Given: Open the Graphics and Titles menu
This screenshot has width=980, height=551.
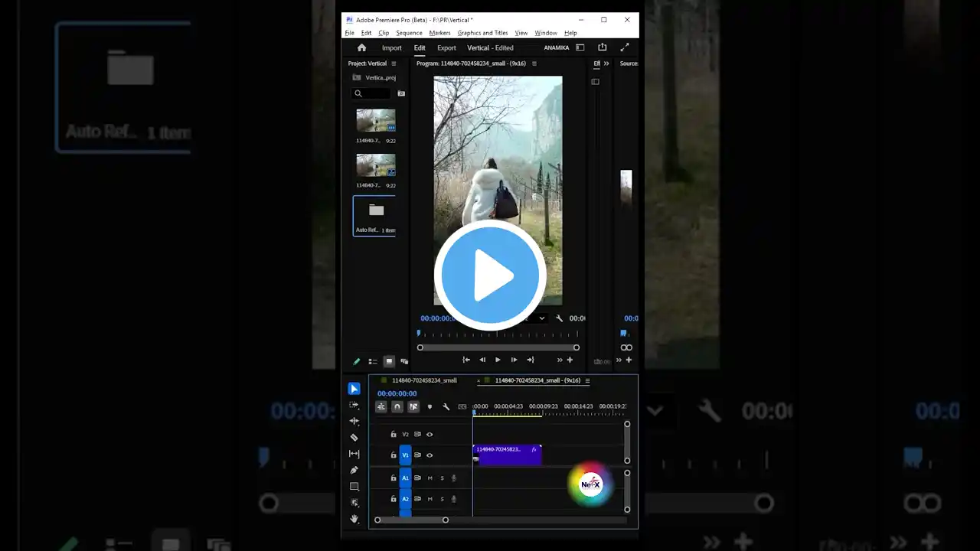Looking at the screenshot, I should point(483,33).
